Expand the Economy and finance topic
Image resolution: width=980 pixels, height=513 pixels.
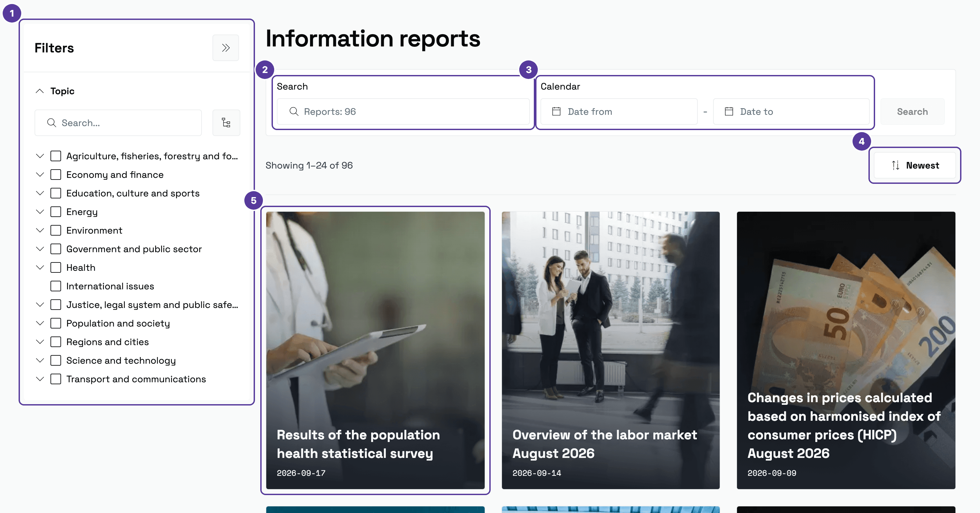tap(40, 175)
